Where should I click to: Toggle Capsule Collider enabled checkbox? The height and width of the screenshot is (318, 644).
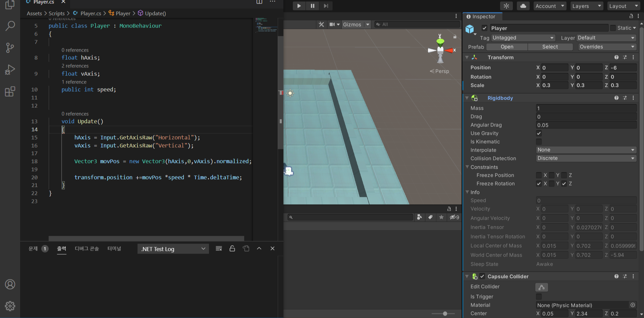(x=482, y=276)
